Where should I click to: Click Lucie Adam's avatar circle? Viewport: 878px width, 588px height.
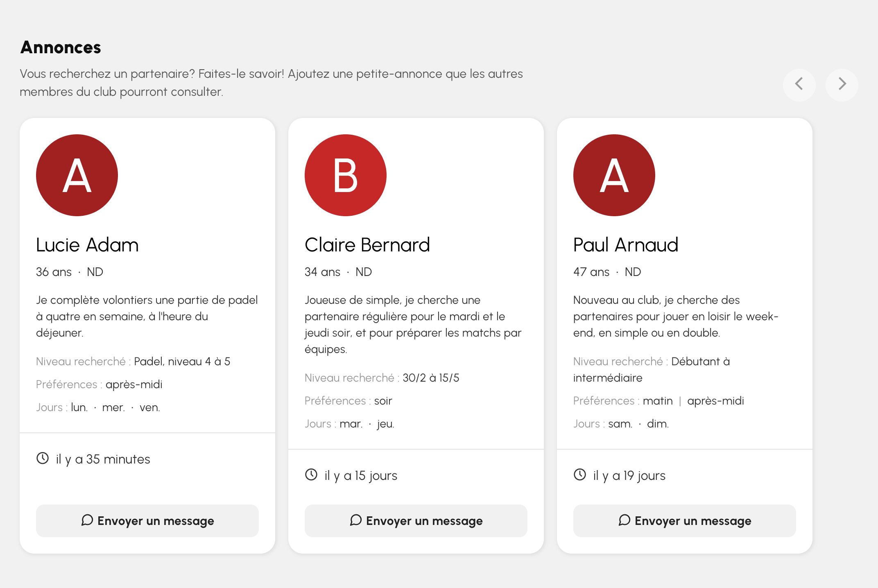[77, 175]
